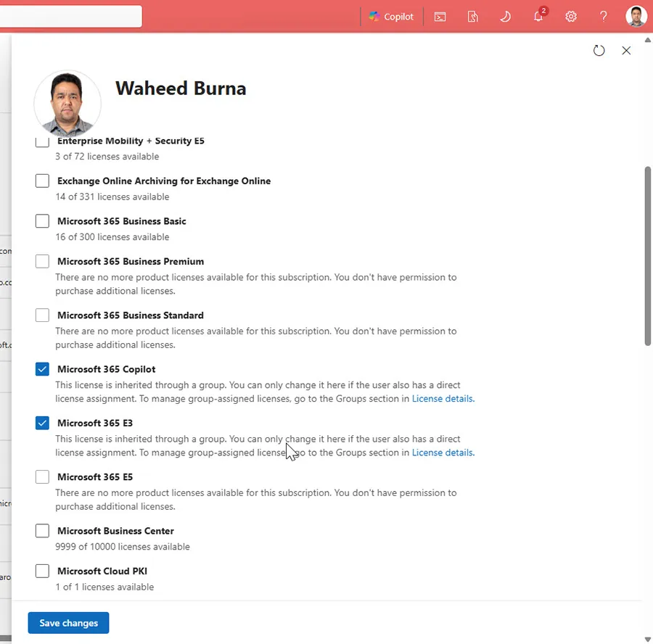
Task: Click the Microsoft Cloud PKI label
Action: click(102, 571)
